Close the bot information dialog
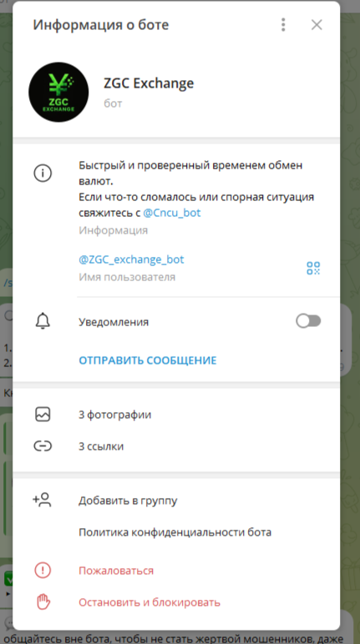Image resolution: width=360 pixels, height=644 pixels. coord(317,25)
